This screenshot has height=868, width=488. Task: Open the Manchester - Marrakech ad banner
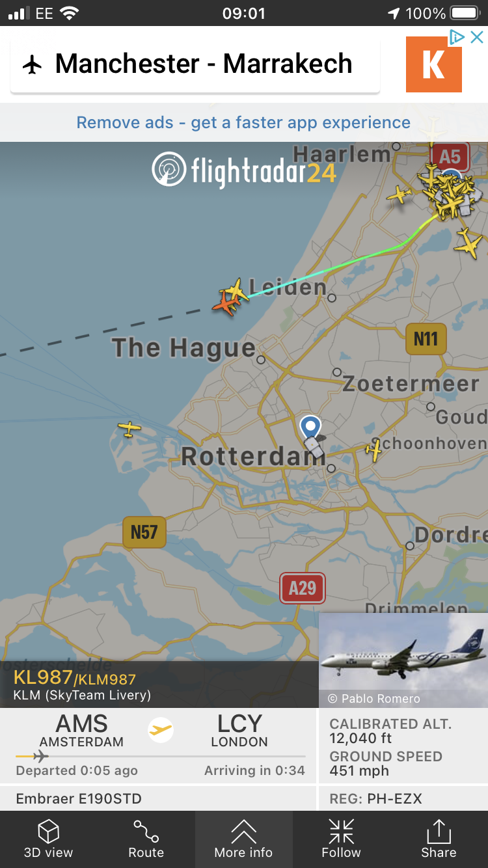[195, 64]
